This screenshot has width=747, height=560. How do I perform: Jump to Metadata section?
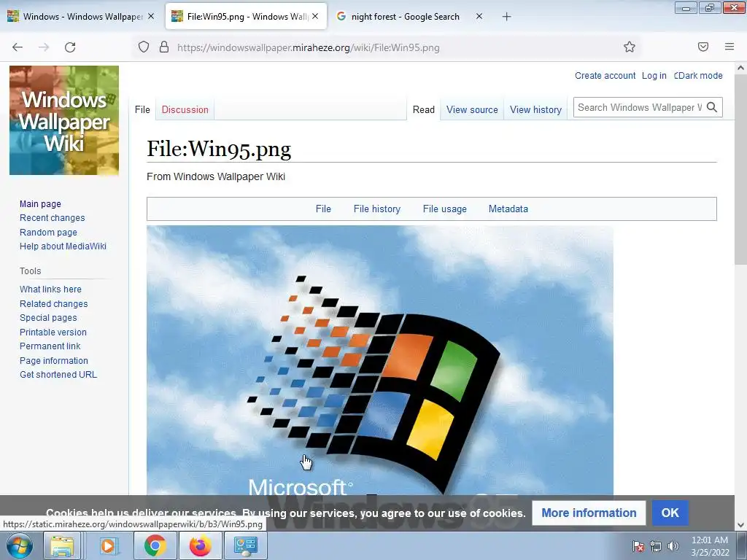click(508, 209)
